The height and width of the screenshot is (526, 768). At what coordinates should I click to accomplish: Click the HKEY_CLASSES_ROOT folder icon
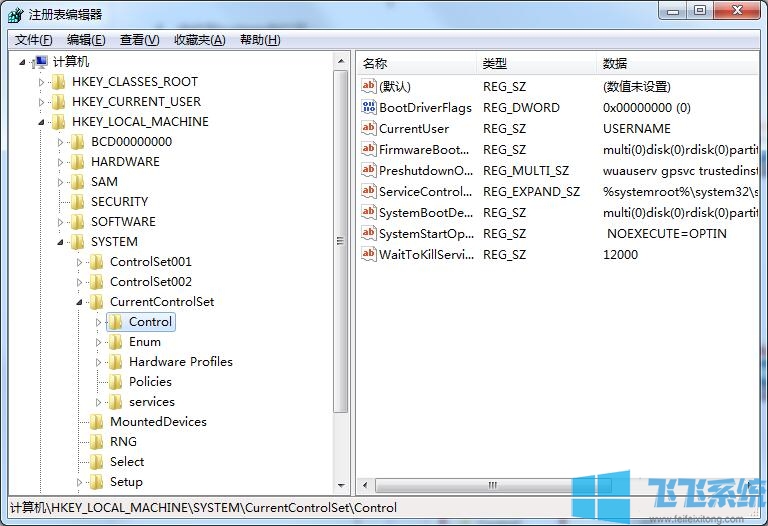coord(59,82)
